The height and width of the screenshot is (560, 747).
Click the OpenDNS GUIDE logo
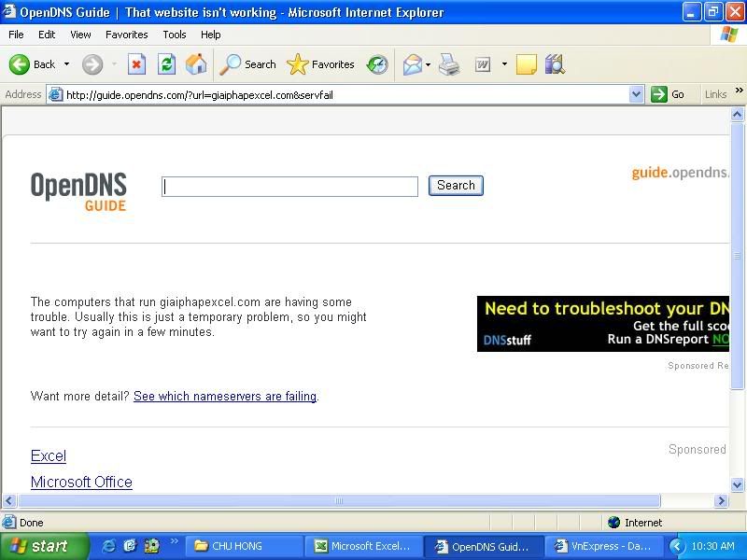(78, 192)
